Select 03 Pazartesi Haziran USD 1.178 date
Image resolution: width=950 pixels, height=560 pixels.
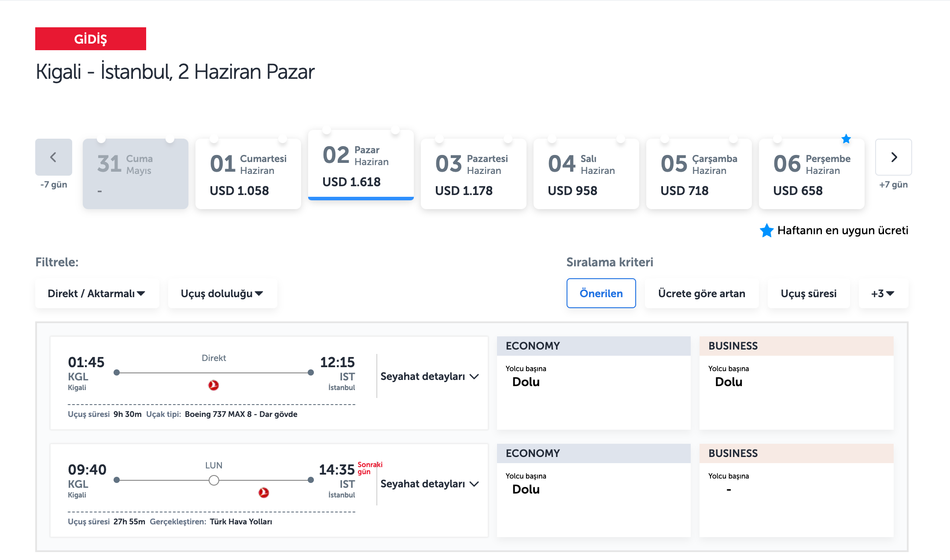[474, 174]
